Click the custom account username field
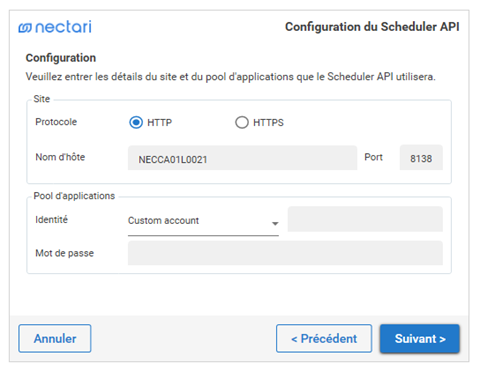 pyautogui.click(x=365, y=219)
